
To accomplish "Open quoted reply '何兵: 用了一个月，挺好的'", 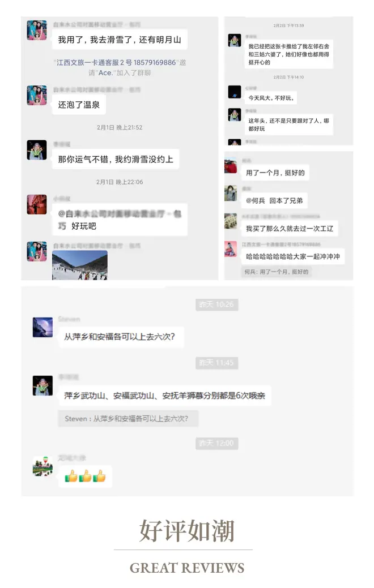I will pos(276,272).
